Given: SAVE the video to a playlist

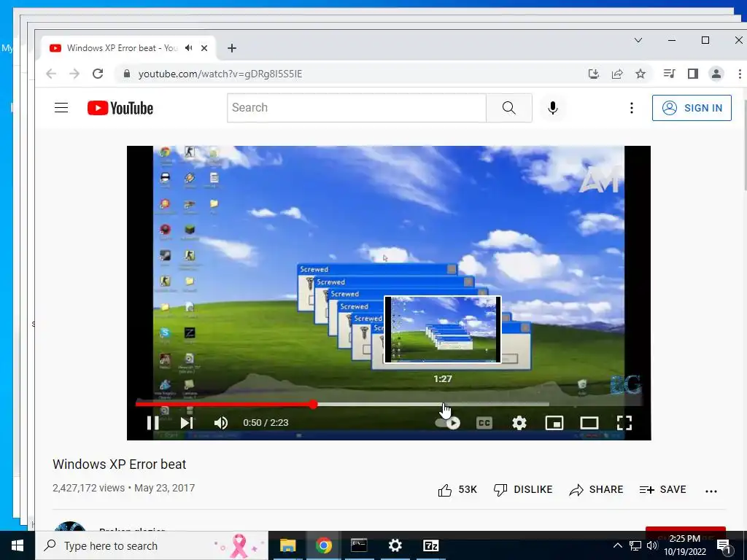Looking at the screenshot, I should click(662, 489).
